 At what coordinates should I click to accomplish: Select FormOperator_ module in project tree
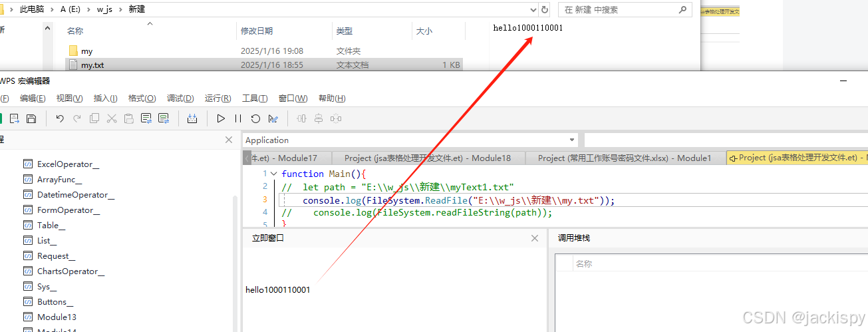click(x=69, y=210)
